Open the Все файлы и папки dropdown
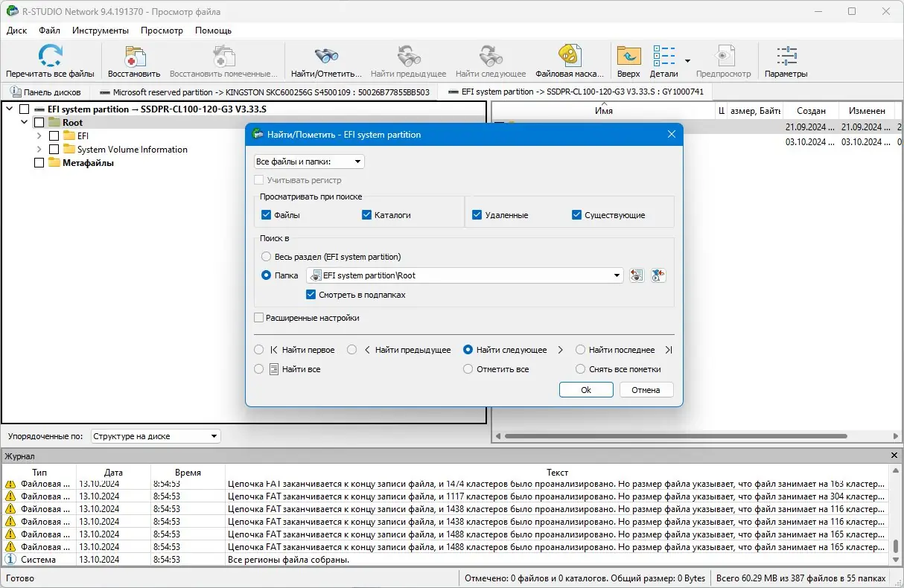Screen dimensions: 904x588 click(309, 162)
